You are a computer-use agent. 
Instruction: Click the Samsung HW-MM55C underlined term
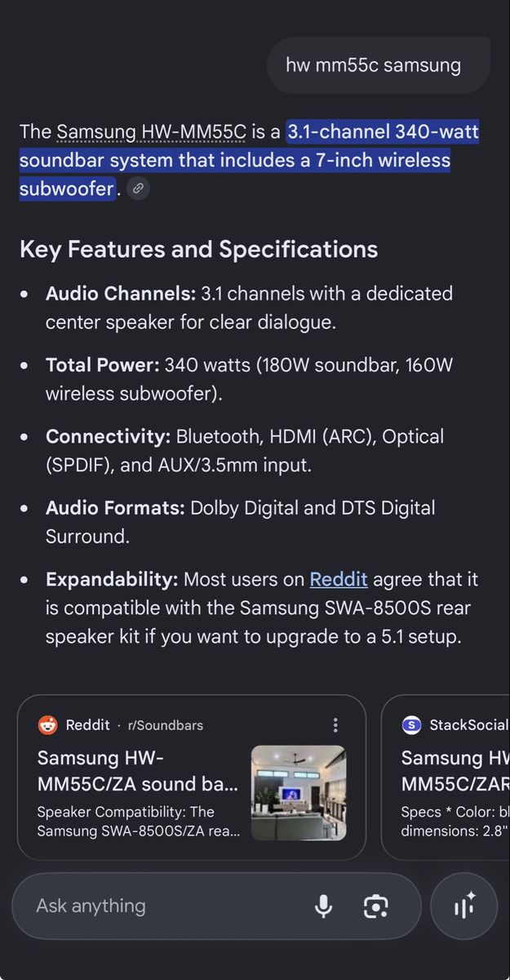(x=151, y=132)
